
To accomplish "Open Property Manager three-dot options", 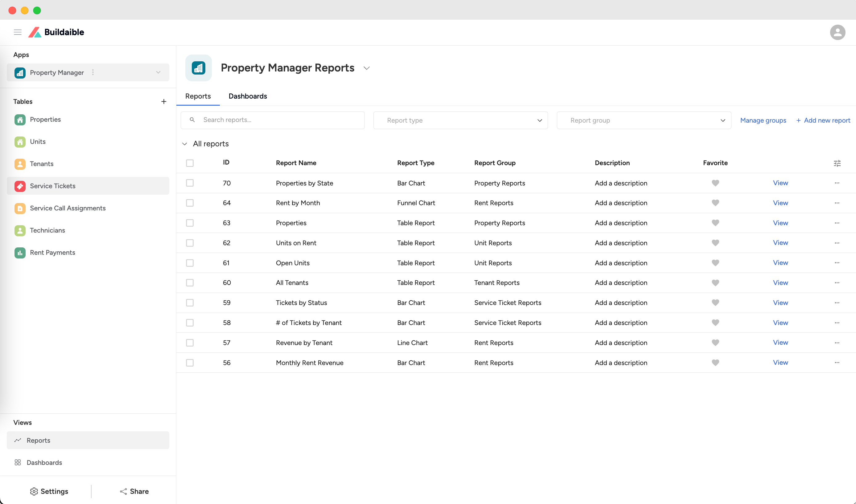I will (x=93, y=72).
